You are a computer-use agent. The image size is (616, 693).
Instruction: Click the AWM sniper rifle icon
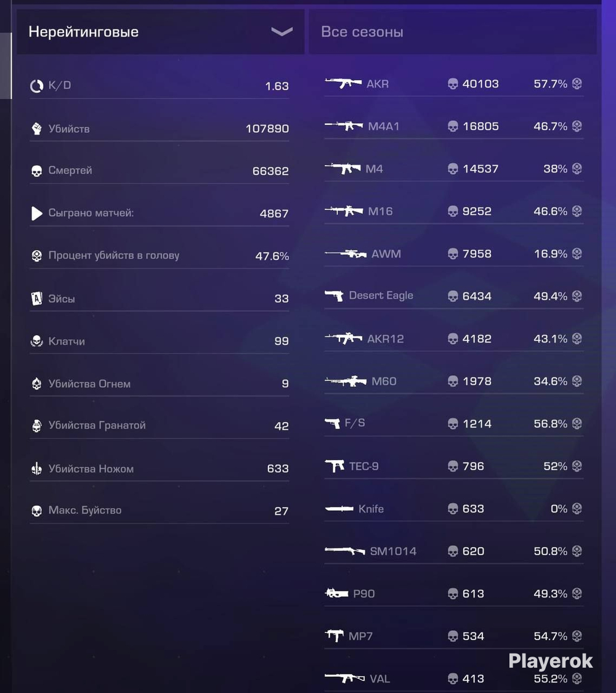[346, 254]
